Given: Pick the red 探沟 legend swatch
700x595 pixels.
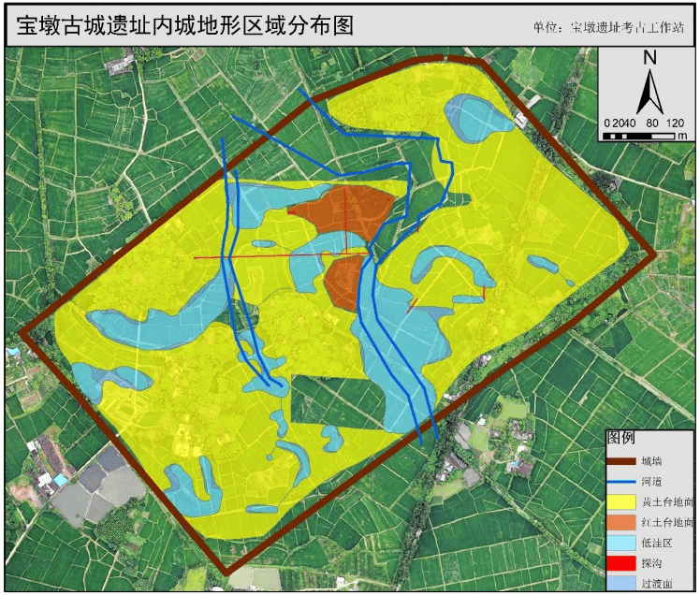Looking at the screenshot, I should 620,565.
